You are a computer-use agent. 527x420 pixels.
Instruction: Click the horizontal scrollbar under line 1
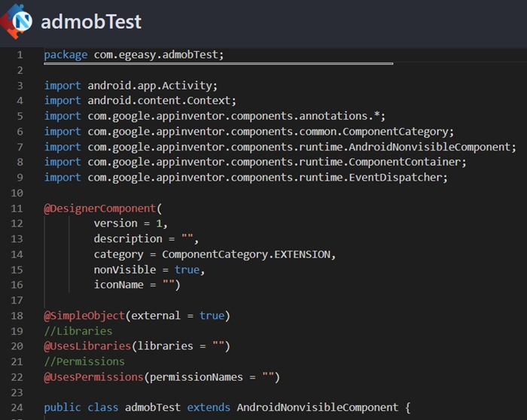(218, 63)
